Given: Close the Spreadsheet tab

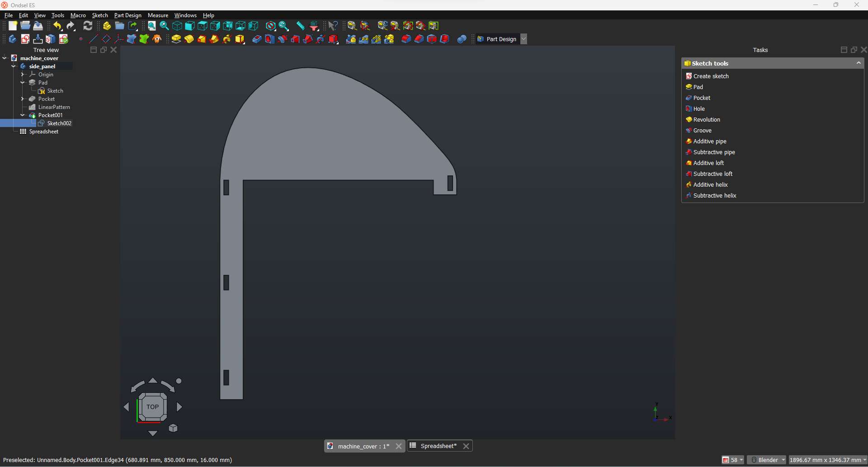Looking at the screenshot, I should pyautogui.click(x=466, y=446).
